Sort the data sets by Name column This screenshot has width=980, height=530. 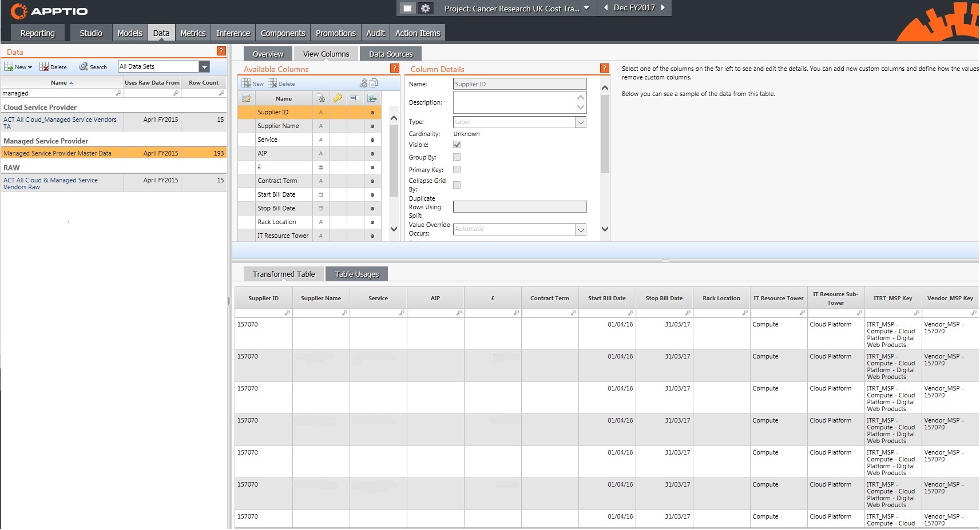(62, 82)
